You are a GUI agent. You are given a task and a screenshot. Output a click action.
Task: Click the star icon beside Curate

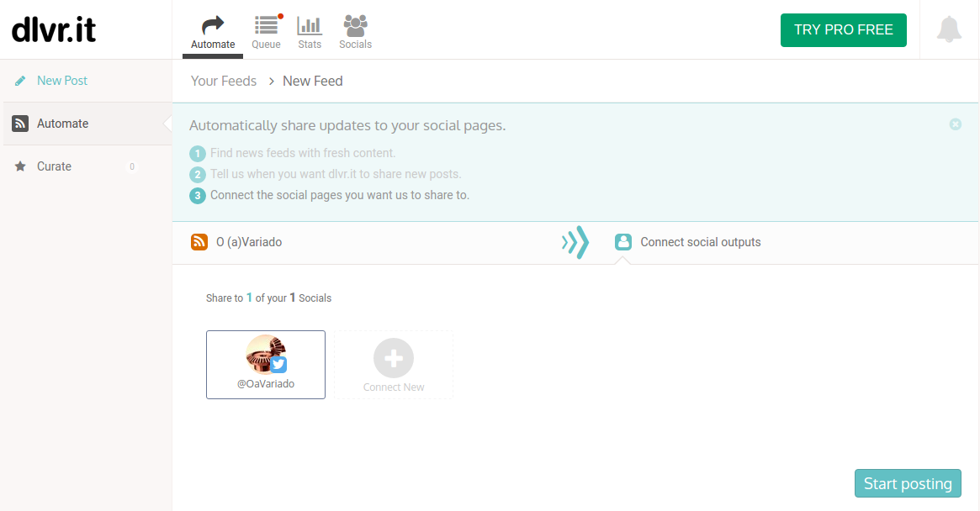21,166
